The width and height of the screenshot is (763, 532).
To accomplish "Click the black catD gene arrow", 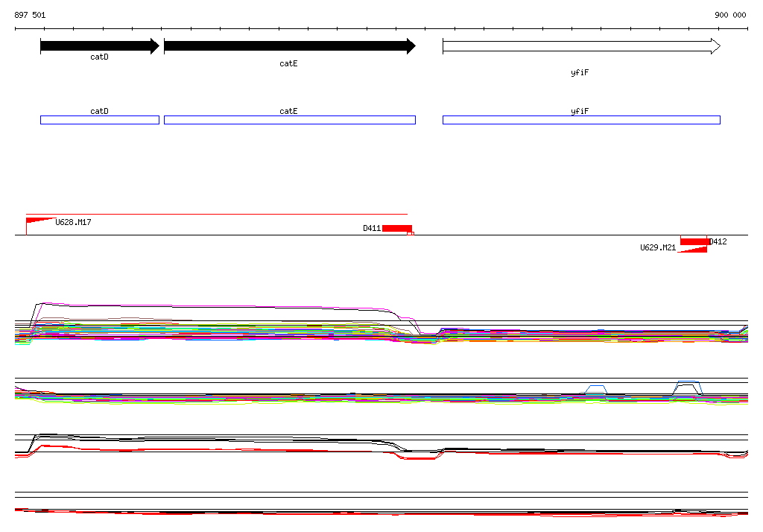I will pyautogui.click(x=100, y=46).
